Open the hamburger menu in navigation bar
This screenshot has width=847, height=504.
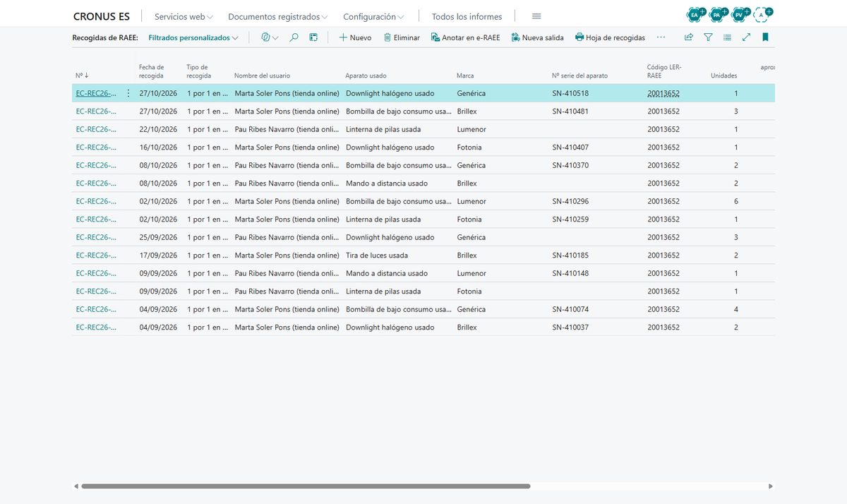click(536, 16)
